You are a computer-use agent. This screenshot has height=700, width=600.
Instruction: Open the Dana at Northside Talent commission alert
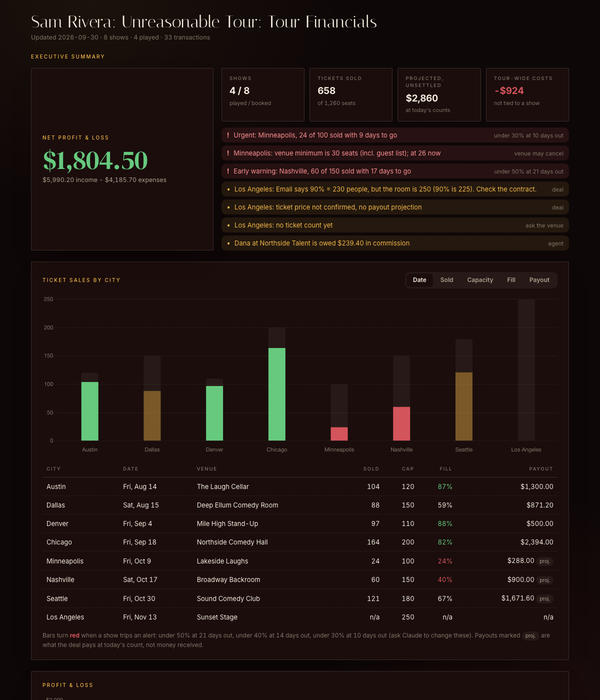click(395, 243)
